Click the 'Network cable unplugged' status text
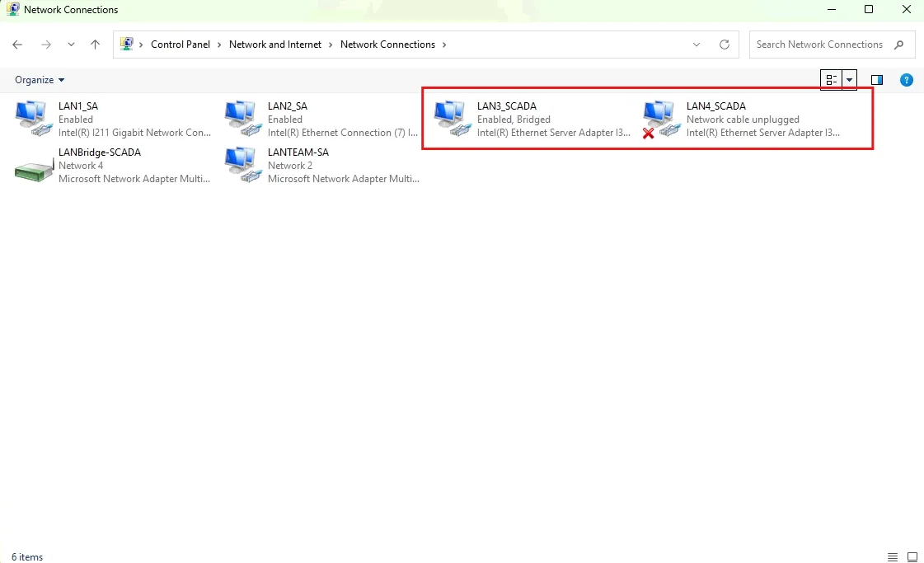Screen dimensions: 924x563 [743, 120]
